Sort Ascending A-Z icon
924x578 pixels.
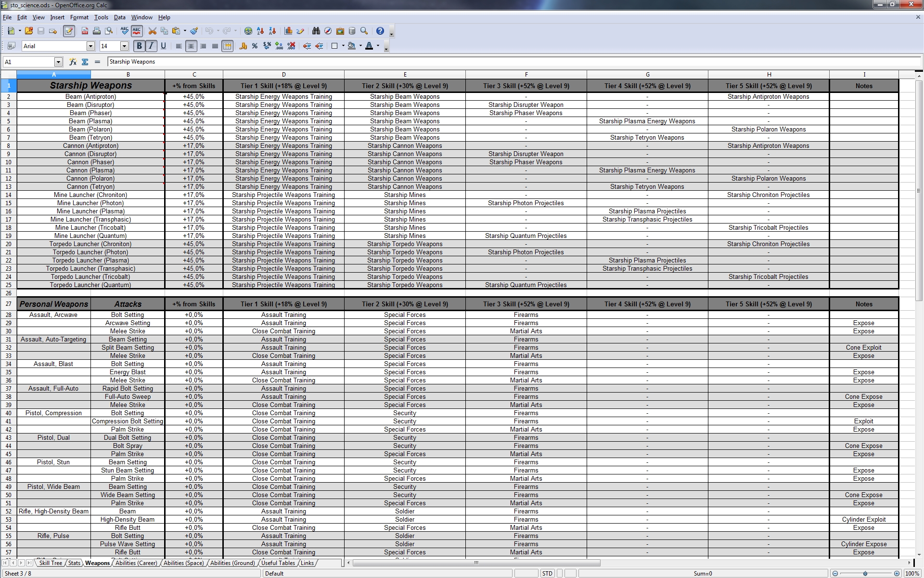click(260, 31)
